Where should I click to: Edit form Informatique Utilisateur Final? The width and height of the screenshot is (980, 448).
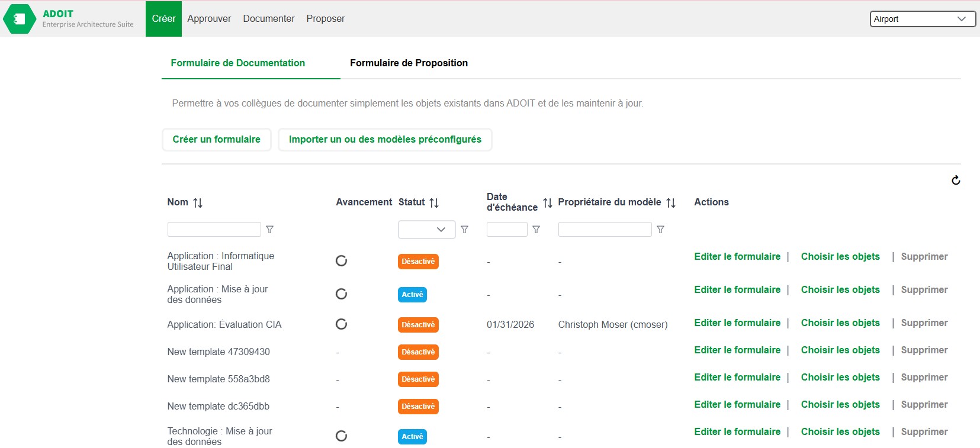tap(737, 257)
